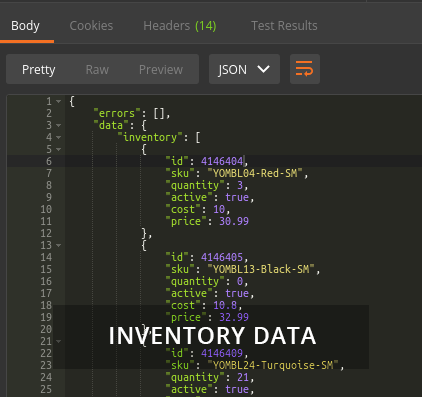Image resolution: width=422 pixels, height=397 pixels.
Task: Click the cost value 10.8
Action: [x=225, y=305]
